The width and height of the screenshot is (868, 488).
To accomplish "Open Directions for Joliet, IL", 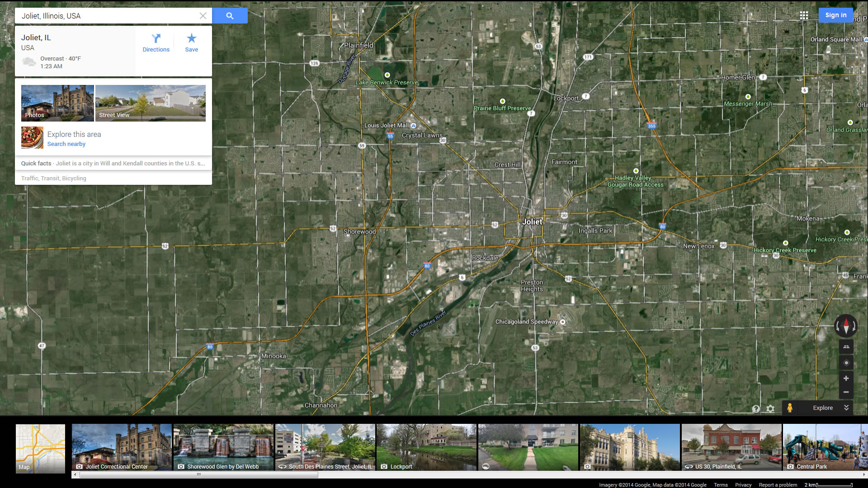I will tap(156, 43).
